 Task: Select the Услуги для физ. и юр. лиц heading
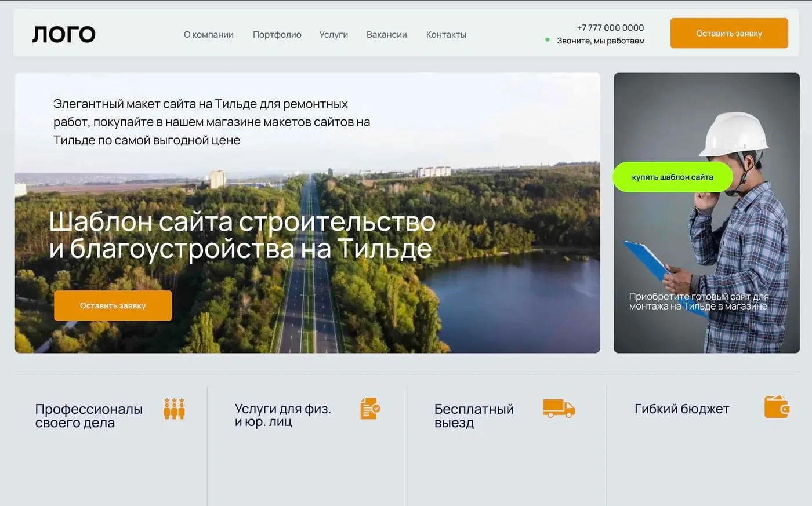pyautogui.click(x=283, y=415)
